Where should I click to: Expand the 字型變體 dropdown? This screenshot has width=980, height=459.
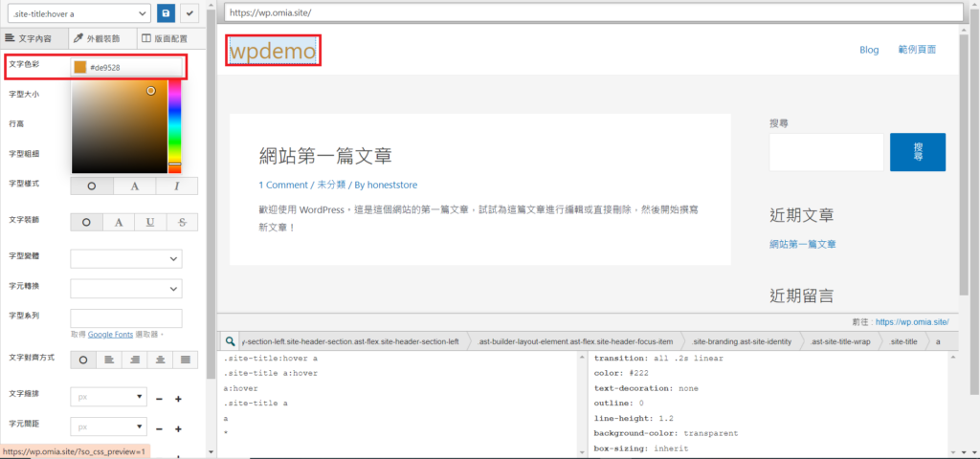[x=126, y=258]
